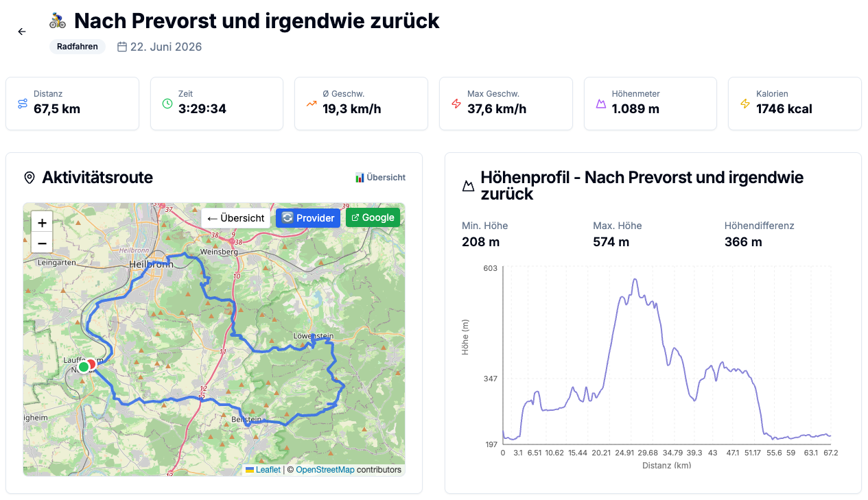Click the Leingarten label on the map
This screenshot has height=500, width=868.
pos(56,262)
